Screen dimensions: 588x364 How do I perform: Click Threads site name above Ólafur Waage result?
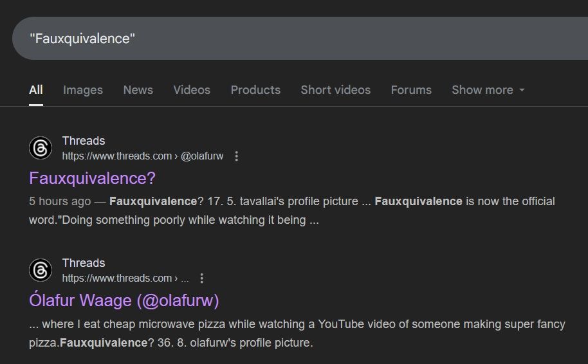(x=84, y=263)
